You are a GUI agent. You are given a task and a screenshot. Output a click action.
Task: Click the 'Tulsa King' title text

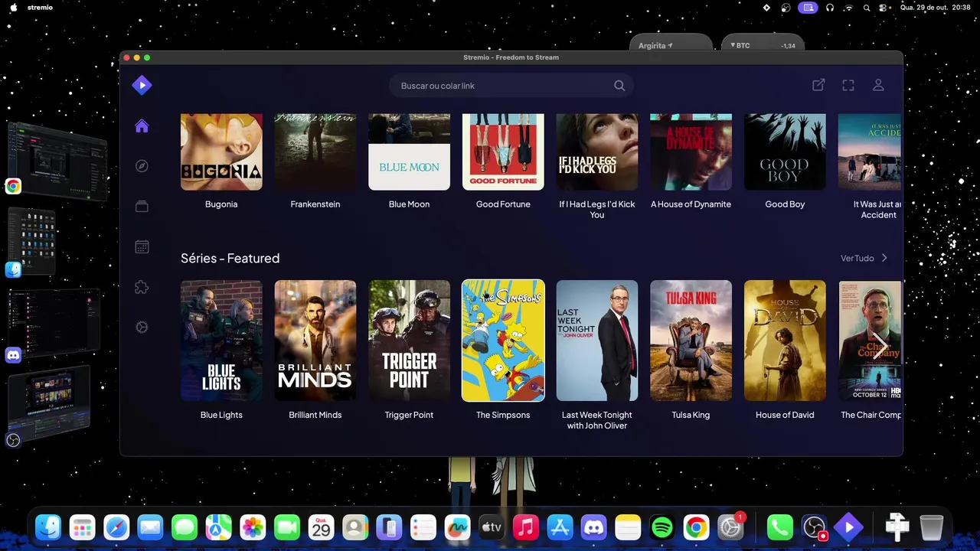click(691, 415)
